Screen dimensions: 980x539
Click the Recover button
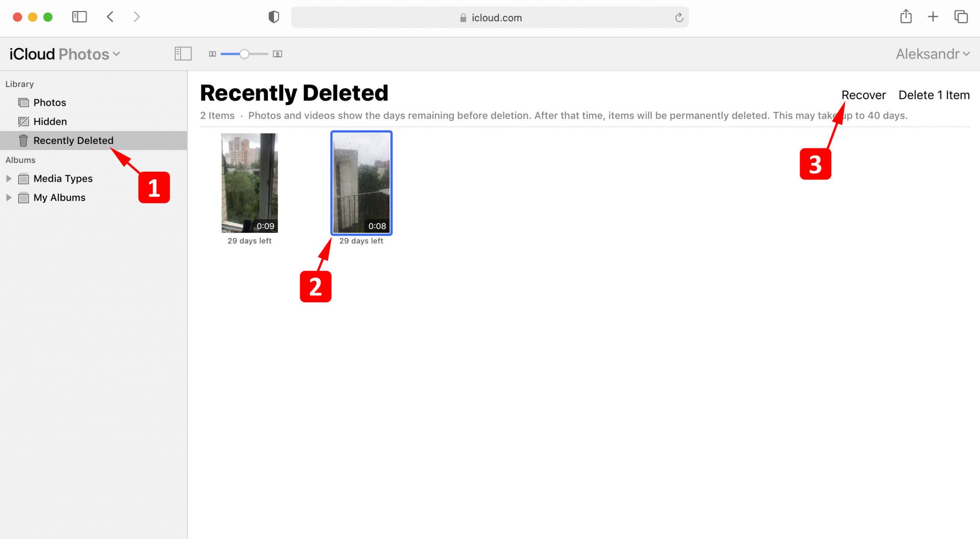863,95
